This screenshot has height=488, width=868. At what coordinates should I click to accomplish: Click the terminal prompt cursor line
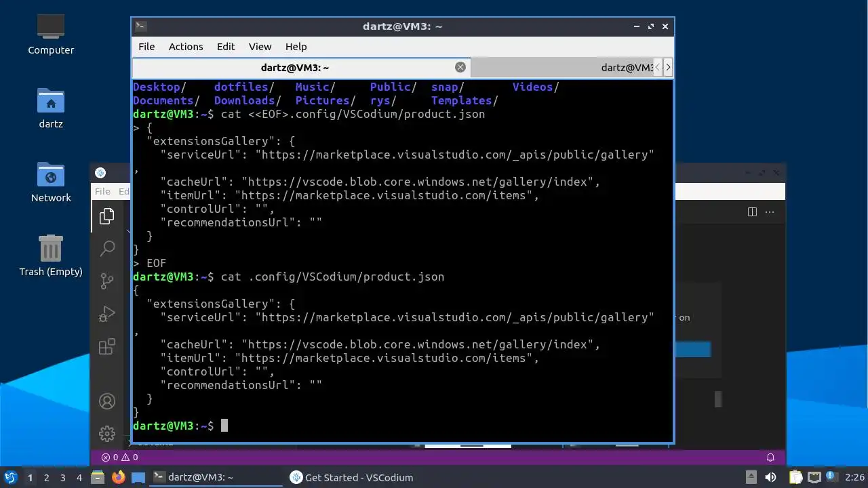point(180,426)
